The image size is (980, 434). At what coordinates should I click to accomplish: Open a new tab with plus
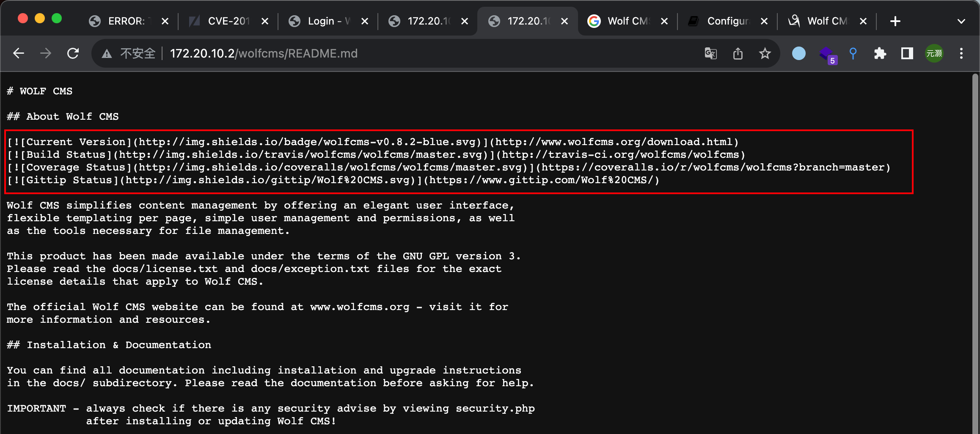pyautogui.click(x=895, y=21)
